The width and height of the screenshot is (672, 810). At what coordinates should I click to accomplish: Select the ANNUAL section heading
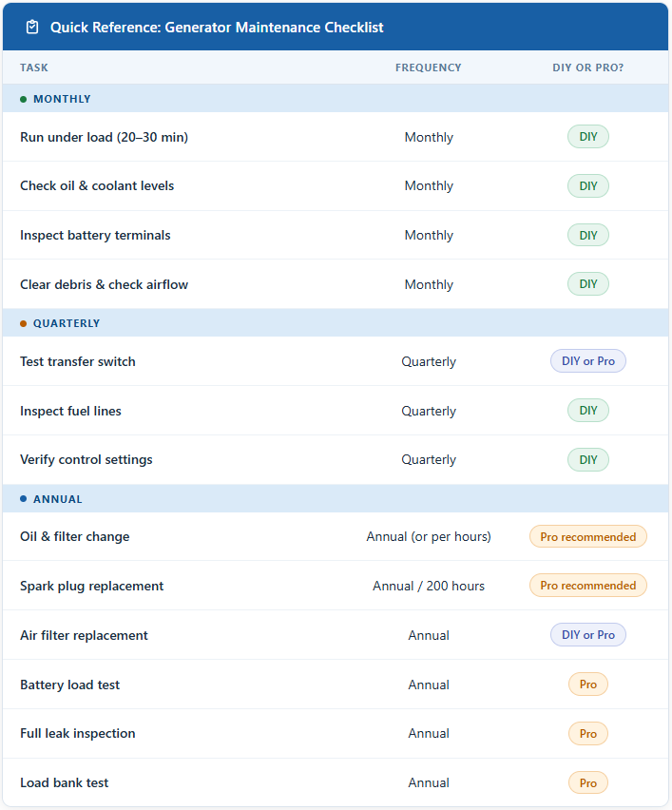(58, 499)
